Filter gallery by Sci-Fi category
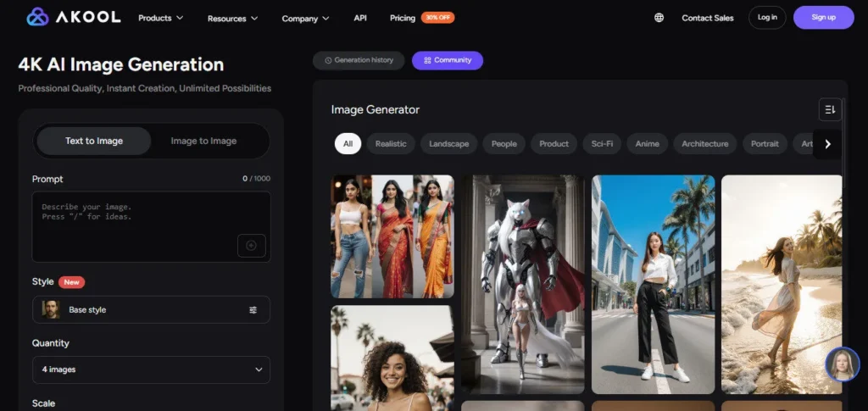The width and height of the screenshot is (868, 411). point(602,144)
